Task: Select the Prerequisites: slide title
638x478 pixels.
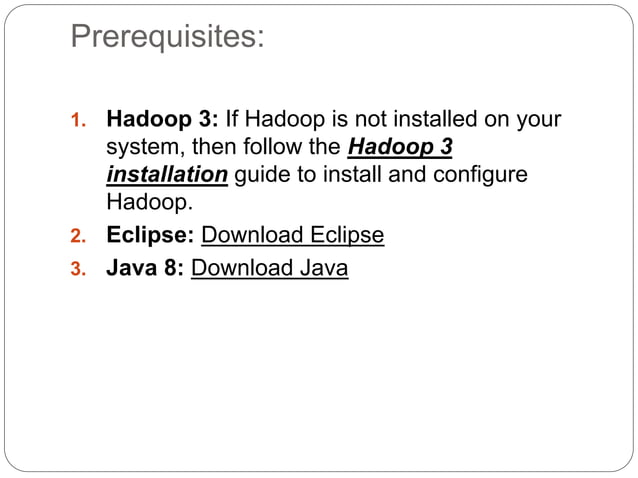Action: click(x=167, y=37)
